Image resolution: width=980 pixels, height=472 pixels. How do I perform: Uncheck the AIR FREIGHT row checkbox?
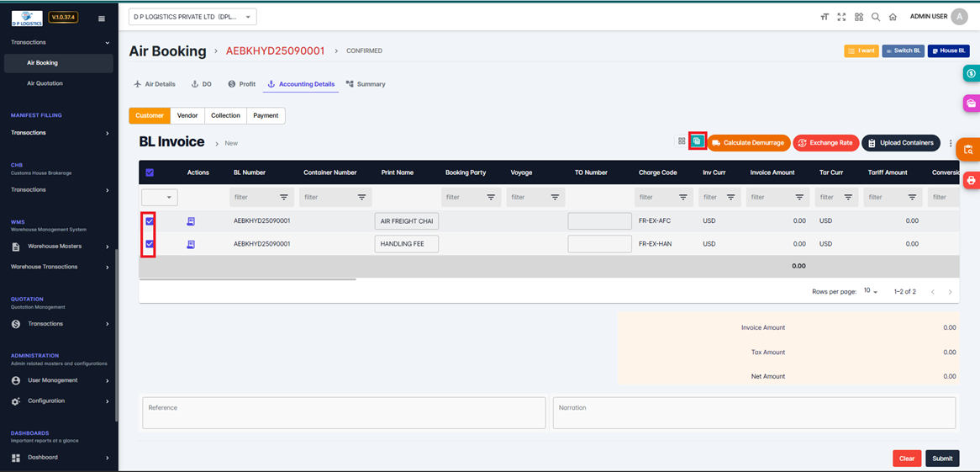pyautogui.click(x=150, y=221)
